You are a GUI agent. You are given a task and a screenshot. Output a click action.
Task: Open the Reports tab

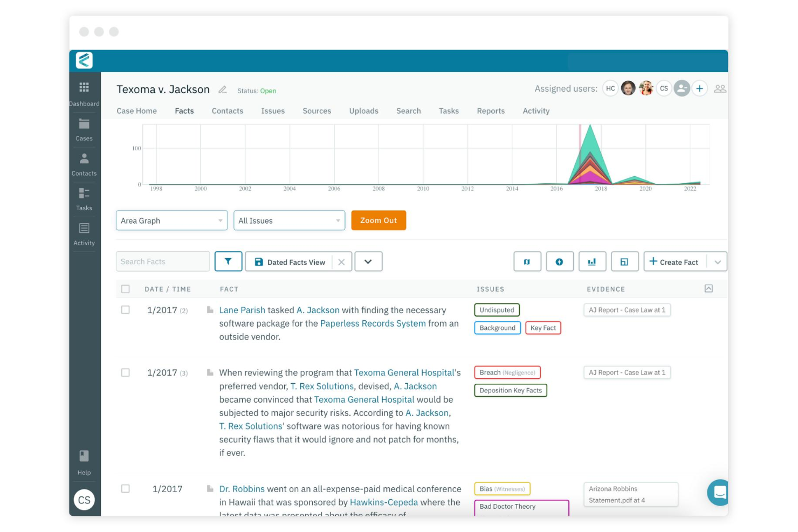[490, 110]
